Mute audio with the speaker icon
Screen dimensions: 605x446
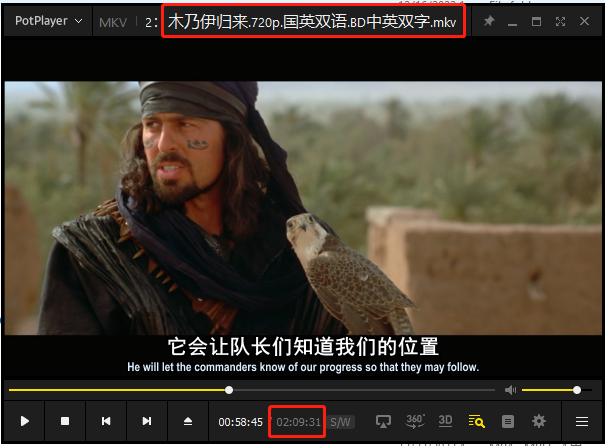pyautogui.click(x=510, y=390)
